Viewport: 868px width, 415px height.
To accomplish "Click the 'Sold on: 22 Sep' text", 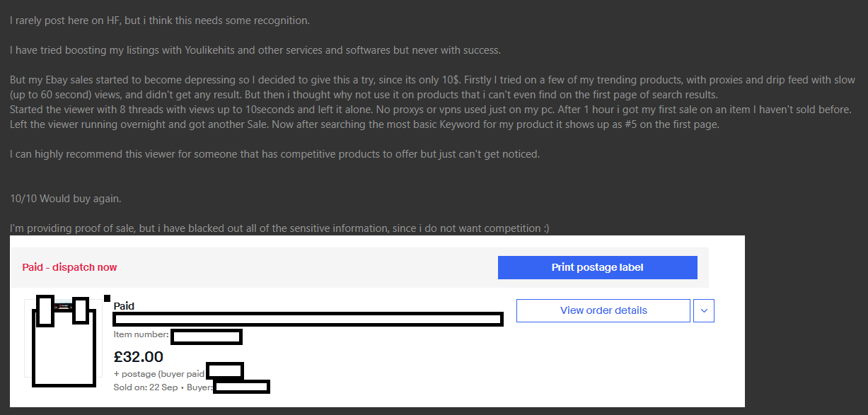I will pyautogui.click(x=144, y=387).
